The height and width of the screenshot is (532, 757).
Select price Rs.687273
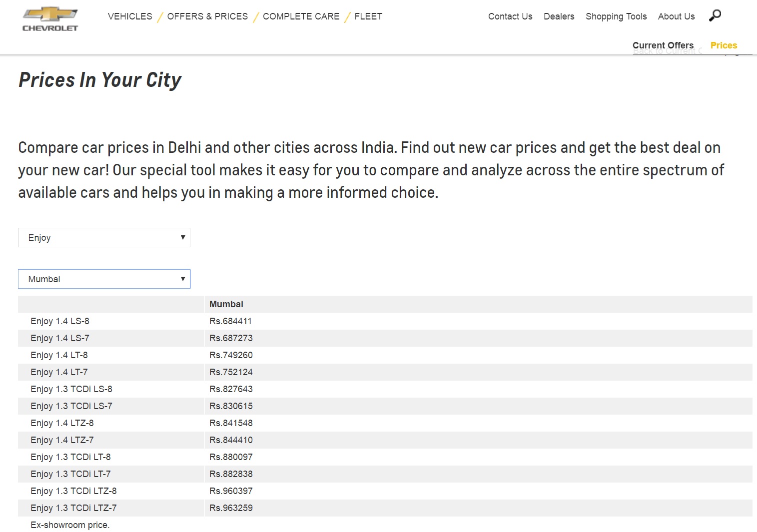(x=231, y=338)
